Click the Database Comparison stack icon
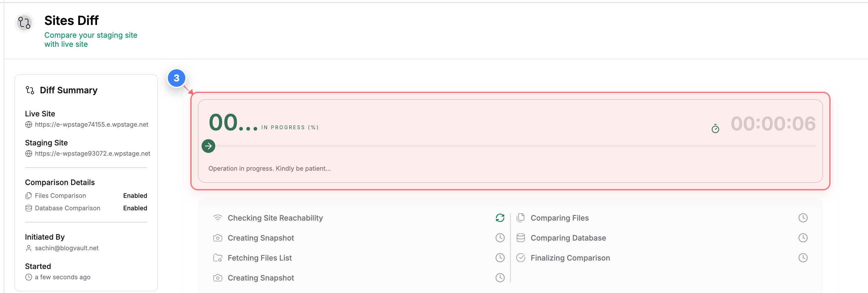 pyautogui.click(x=29, y=208)
